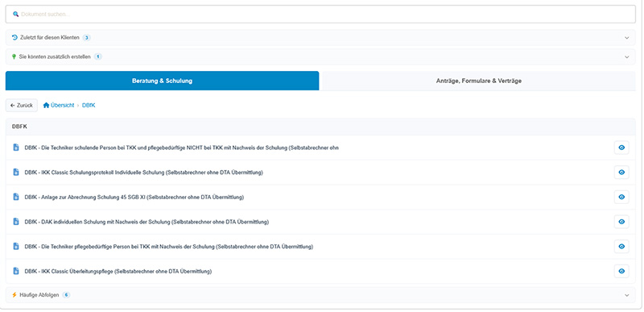Open 'DBfK - Anlage zur Abrechnung Schulung 45 SGB XI'
The image size is (644, 312).
134,197
